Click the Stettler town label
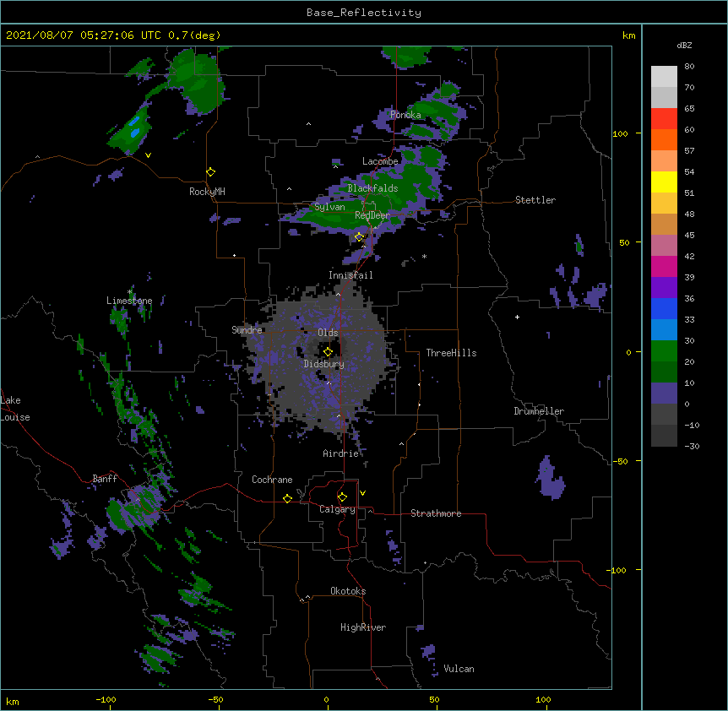Screen dimensions: 728x711 click(x=535, y=200)
